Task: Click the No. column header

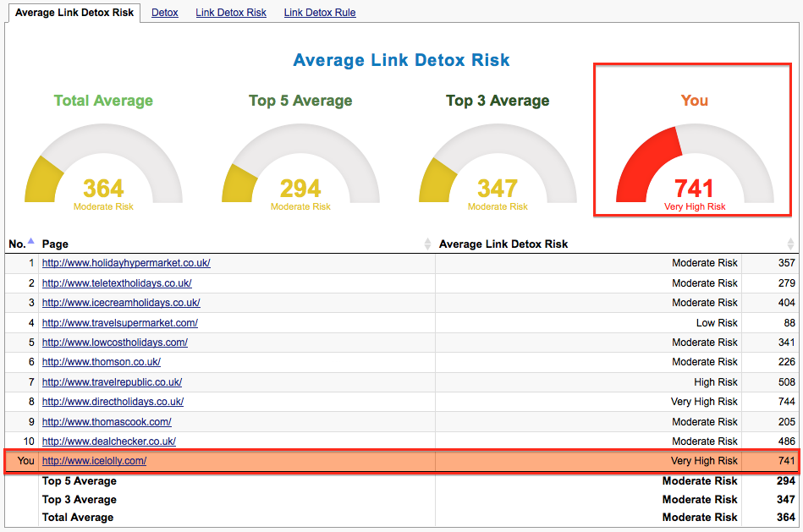Action: (17, 244)
